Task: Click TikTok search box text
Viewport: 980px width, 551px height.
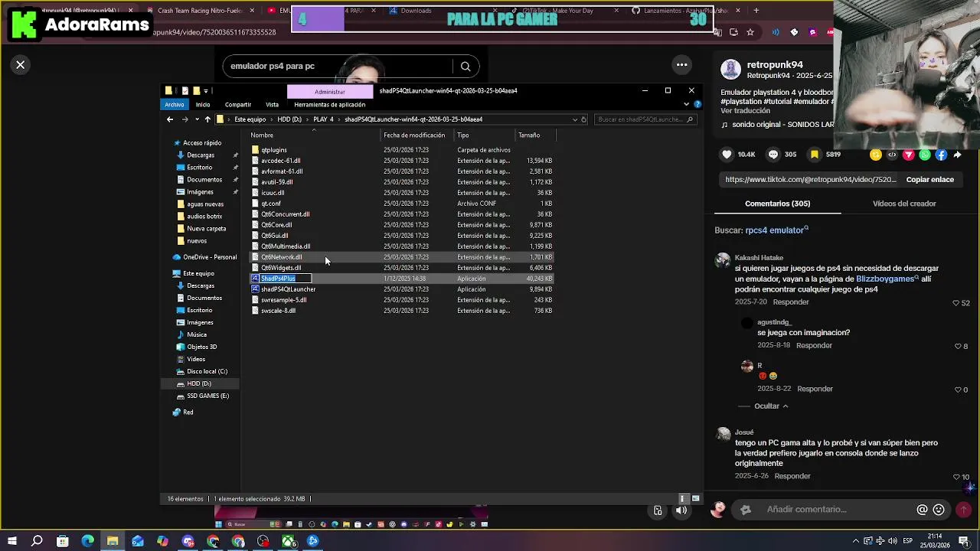Action: (273, 67)
